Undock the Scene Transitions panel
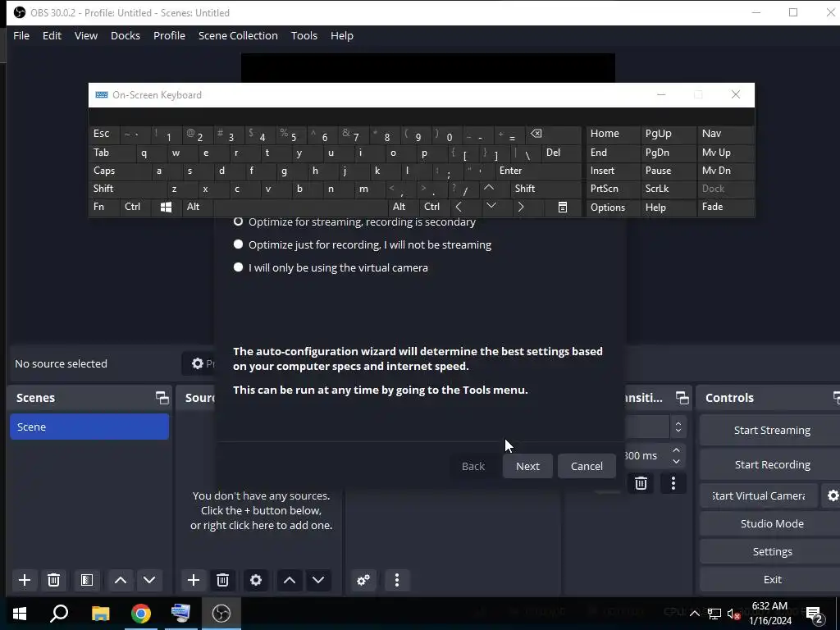This screenshot has height=630, width=840. coord(682,398)
